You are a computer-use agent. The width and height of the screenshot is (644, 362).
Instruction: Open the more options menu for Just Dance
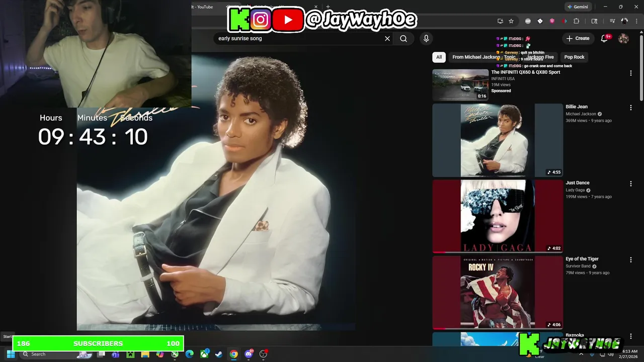(630, 184)
